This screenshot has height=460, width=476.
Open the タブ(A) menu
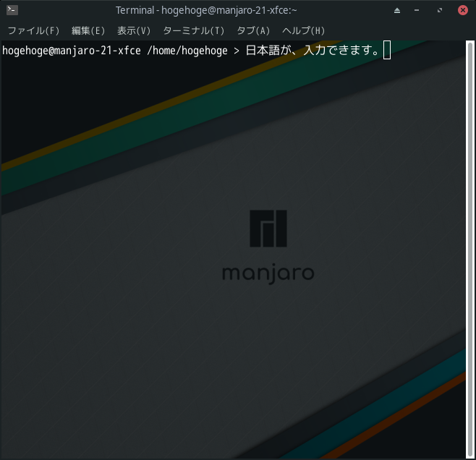[253, 30]
